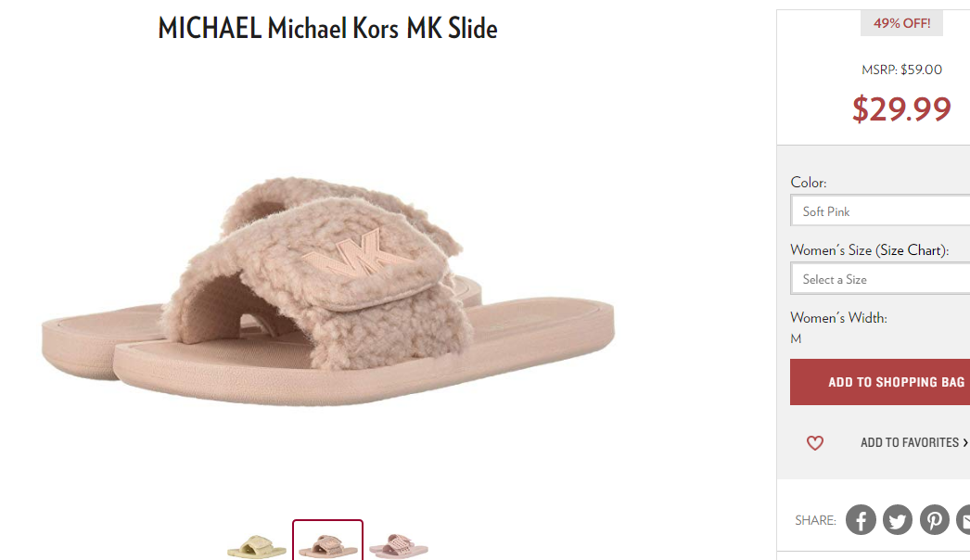Image resolution: width=970 pixels, height=560 pixels.
Task: Share product via Twitter icon
Action: 897,520
